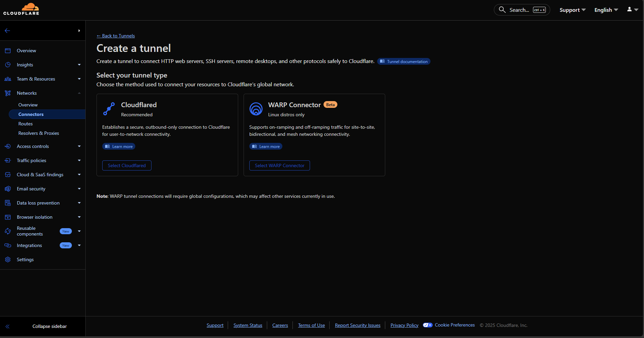Click the collapse sidebar double-chevron icon
The height and width of the screenshot is (338, 644).
point(7,326)
